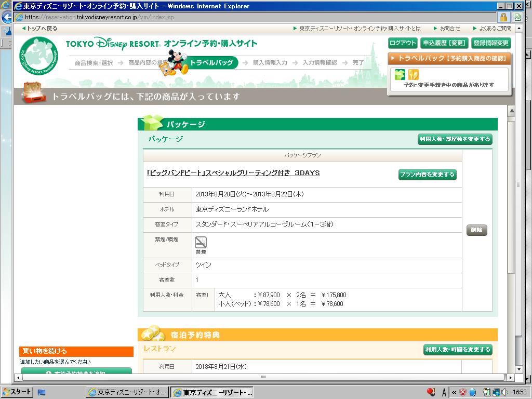Open the トラベルバッグ [予約購入商品の確認] panel
Image resolution: width=532 pixels, height=399 pixels.
449,58
